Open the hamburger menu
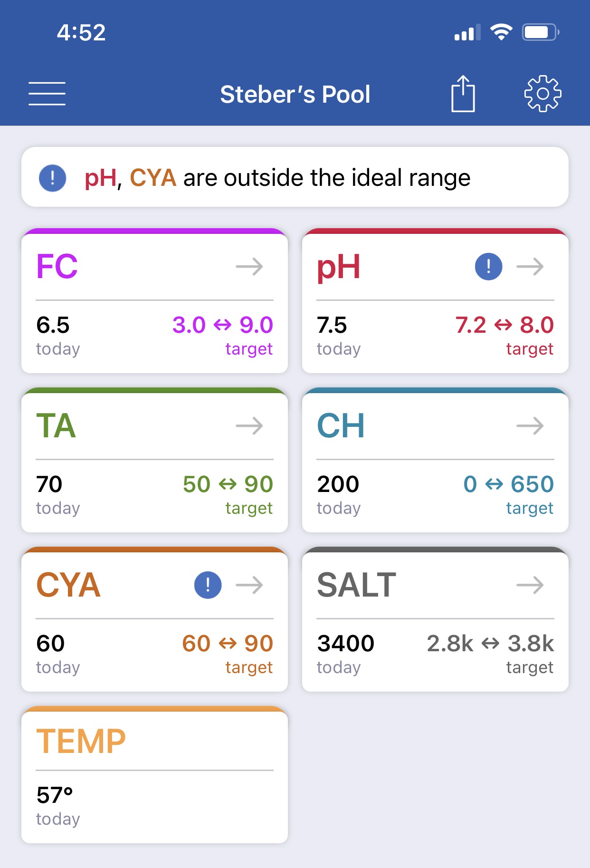 [x=47, y=94]
